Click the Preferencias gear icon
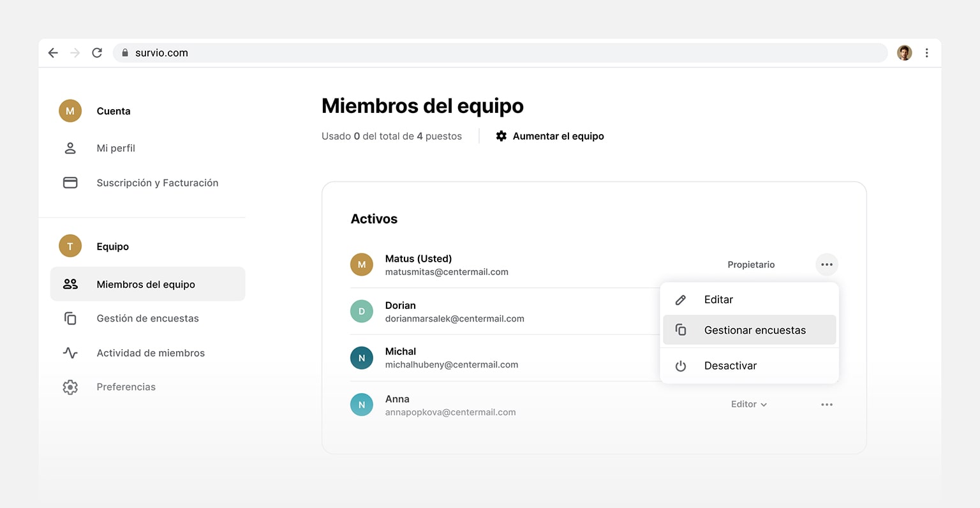Image resolution: width=980 pixels, height=508 pixels. [70, 386]
